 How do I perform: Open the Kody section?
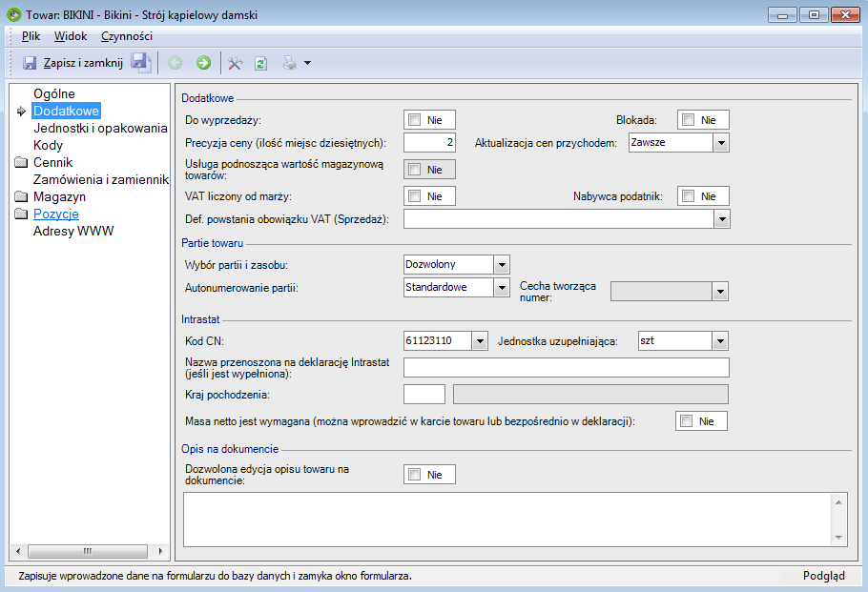pos(48,145)
